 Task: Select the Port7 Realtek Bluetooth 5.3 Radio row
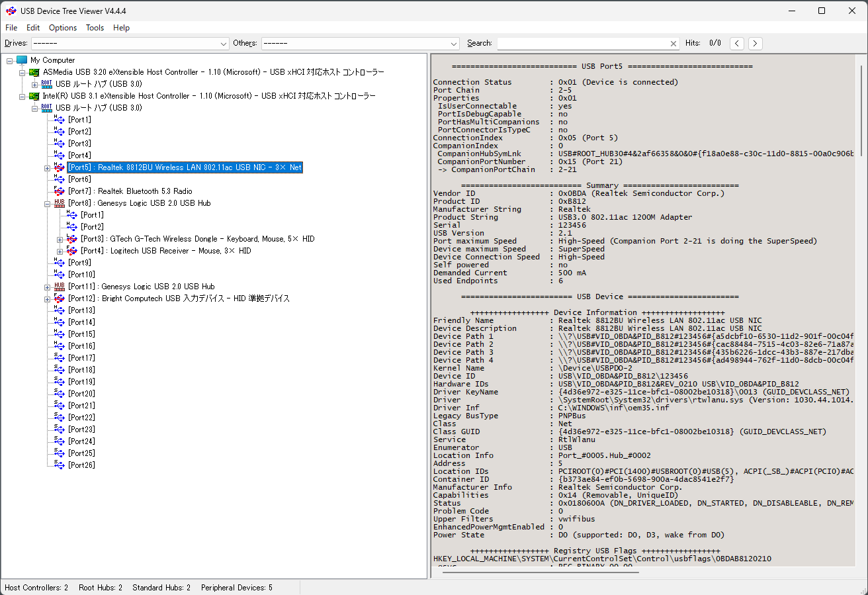[130, 191]
